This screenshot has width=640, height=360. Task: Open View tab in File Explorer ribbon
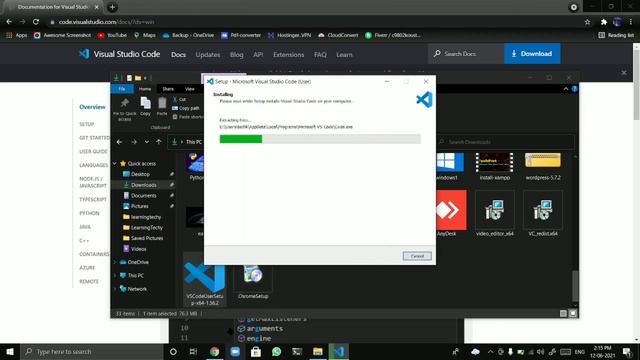click(190, 89)
